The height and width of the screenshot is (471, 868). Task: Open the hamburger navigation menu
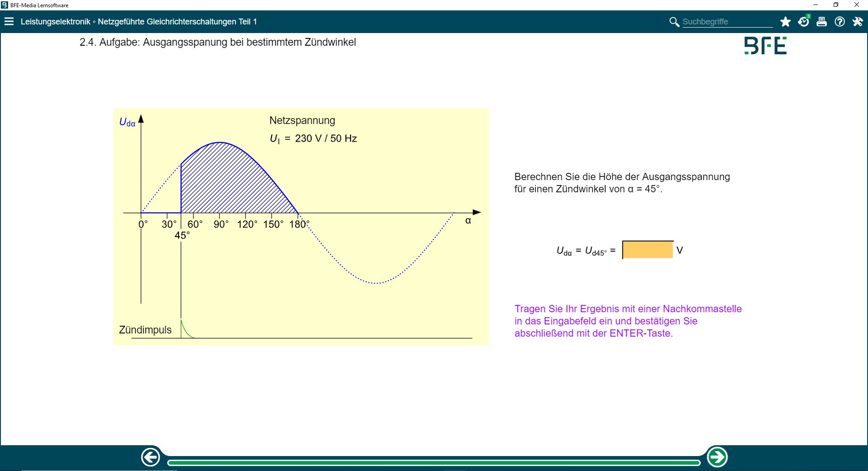click(x=9, y=22)
